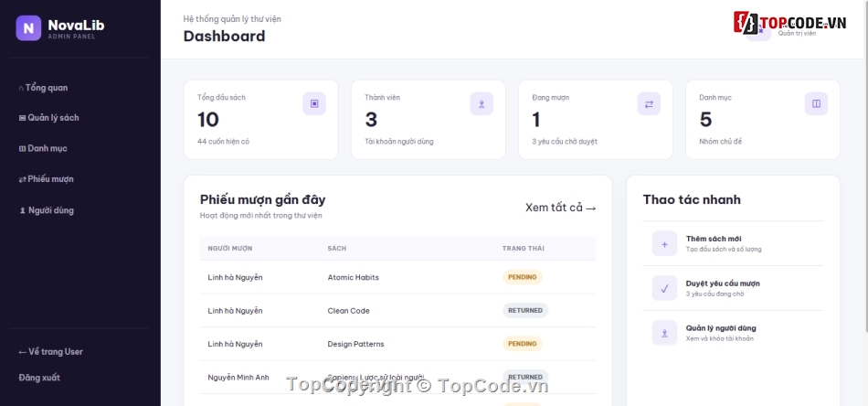
Task: Click the TRẠNG THÁI column header
Action: tap(524, 249)
